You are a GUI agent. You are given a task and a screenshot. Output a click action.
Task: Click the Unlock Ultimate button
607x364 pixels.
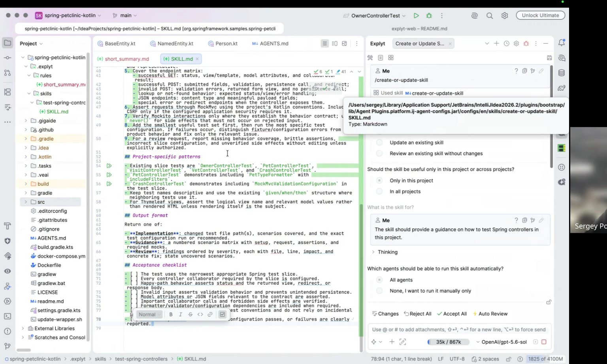pyautogui.click(x=540, y=15)
